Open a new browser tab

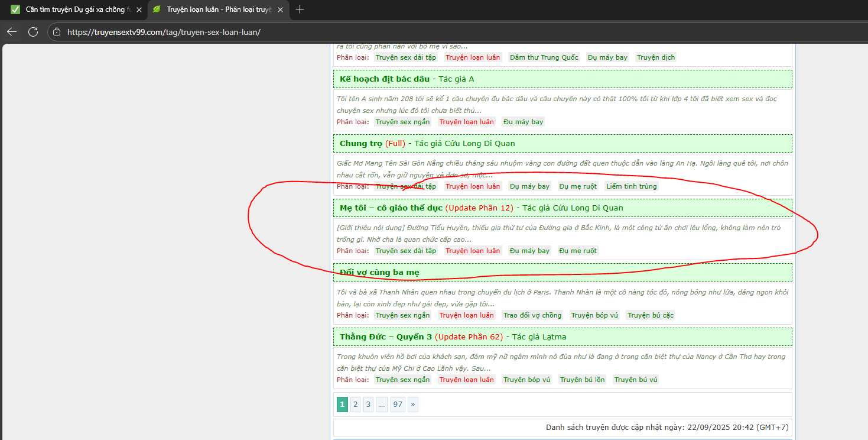coord(300,9)
